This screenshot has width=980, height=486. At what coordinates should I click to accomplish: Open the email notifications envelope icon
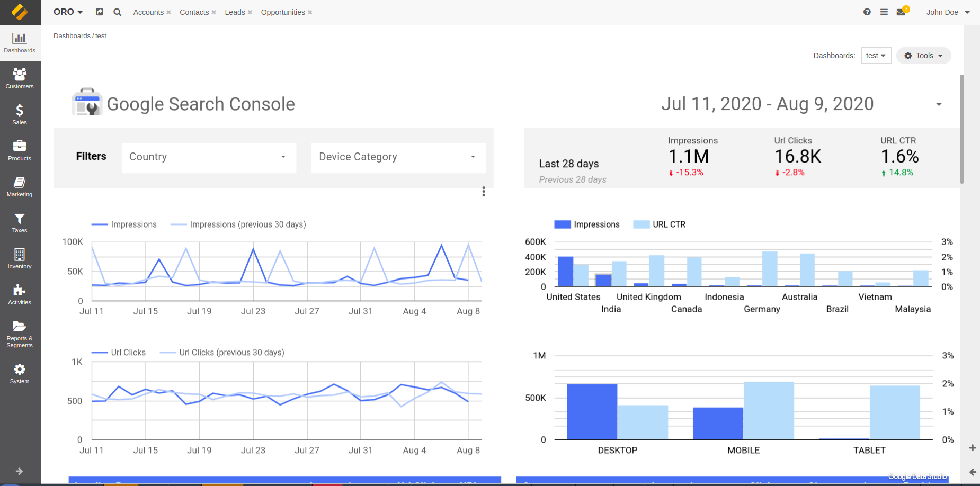click(901, 12)
